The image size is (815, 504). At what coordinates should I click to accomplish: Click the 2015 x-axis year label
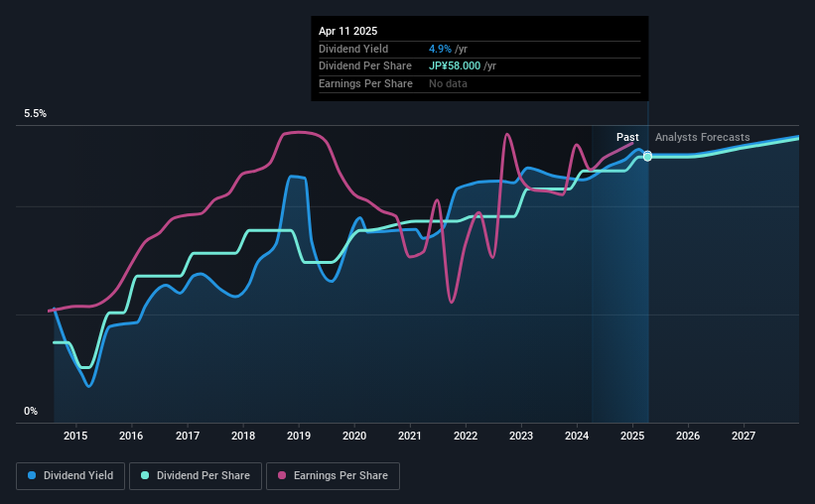(75, 436)
